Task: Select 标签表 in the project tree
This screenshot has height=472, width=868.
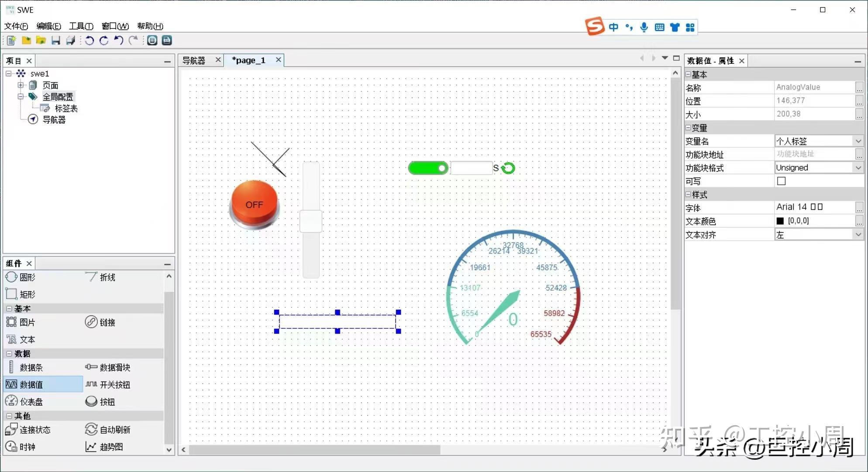Action: (66, 108)
